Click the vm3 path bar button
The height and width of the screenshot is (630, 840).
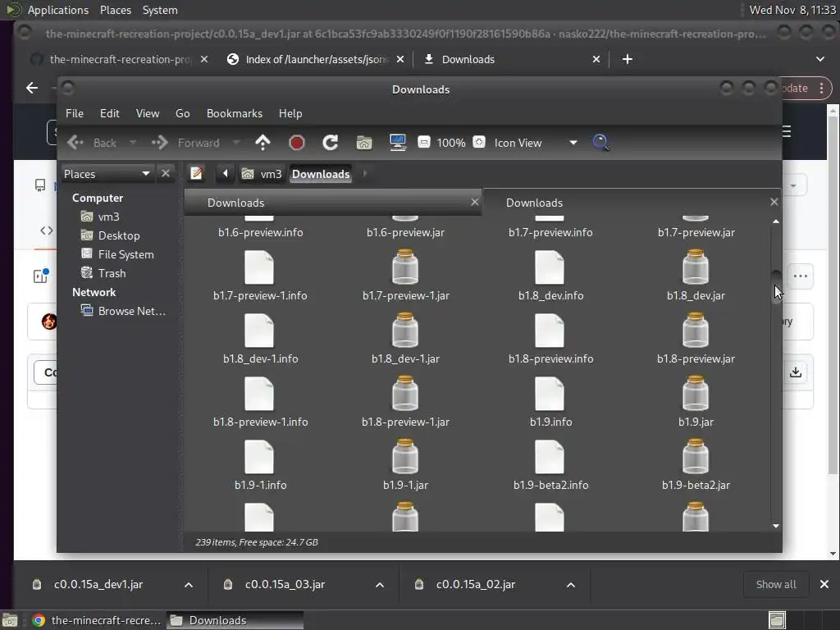tap(262, 174)
